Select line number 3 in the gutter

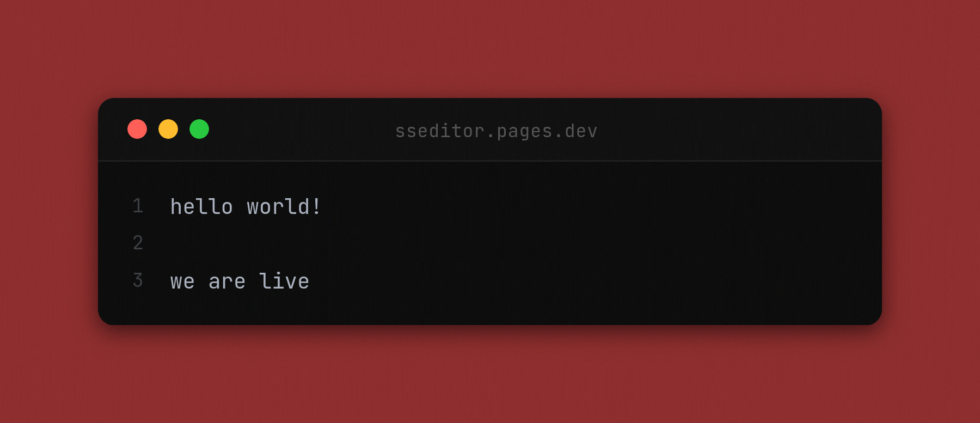(x=138, y=281)
